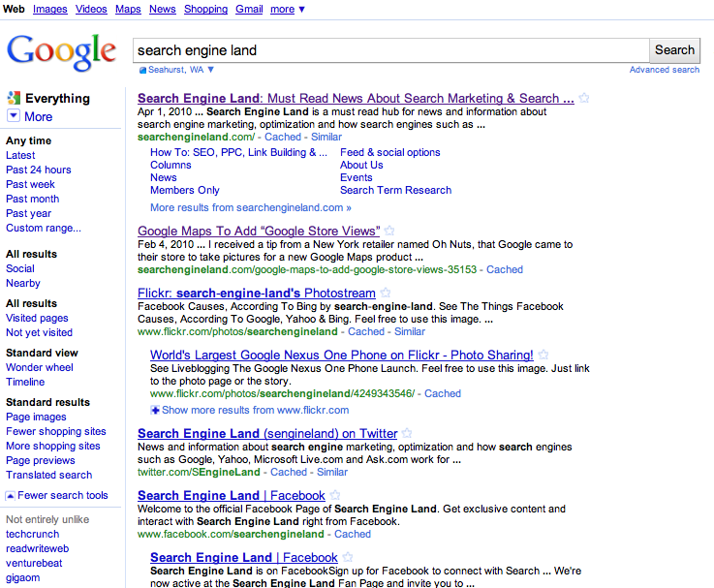Open How To: SEO, PPC, Link Building sitelink
The image size is (714, 588).
tap(238, 152)
